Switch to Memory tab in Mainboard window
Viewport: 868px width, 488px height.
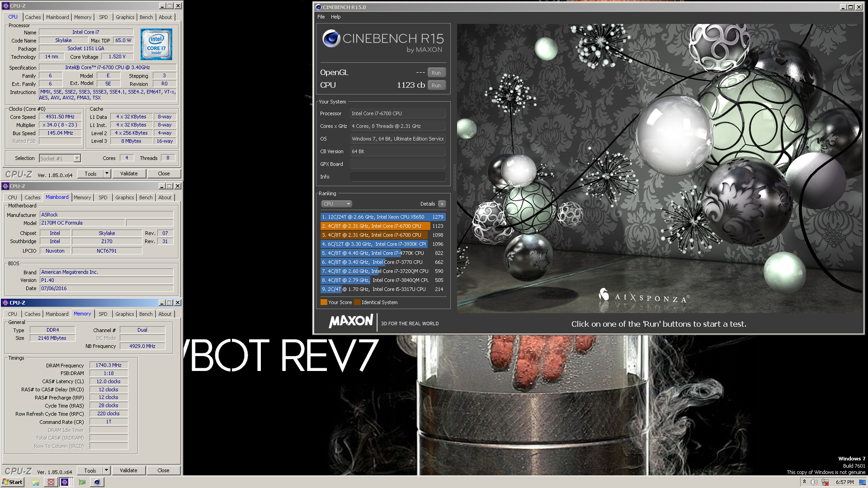(82, 197)
